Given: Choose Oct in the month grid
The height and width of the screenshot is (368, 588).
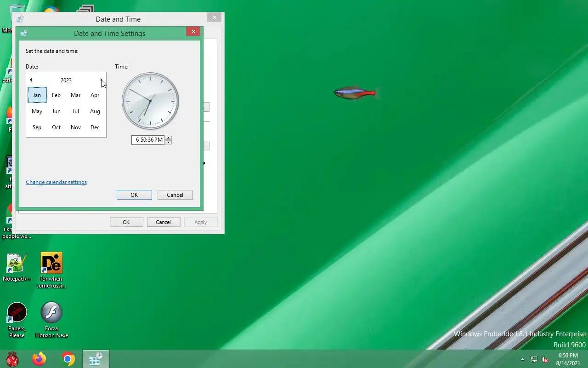Looking at the screenshot, I should [56, 127].
